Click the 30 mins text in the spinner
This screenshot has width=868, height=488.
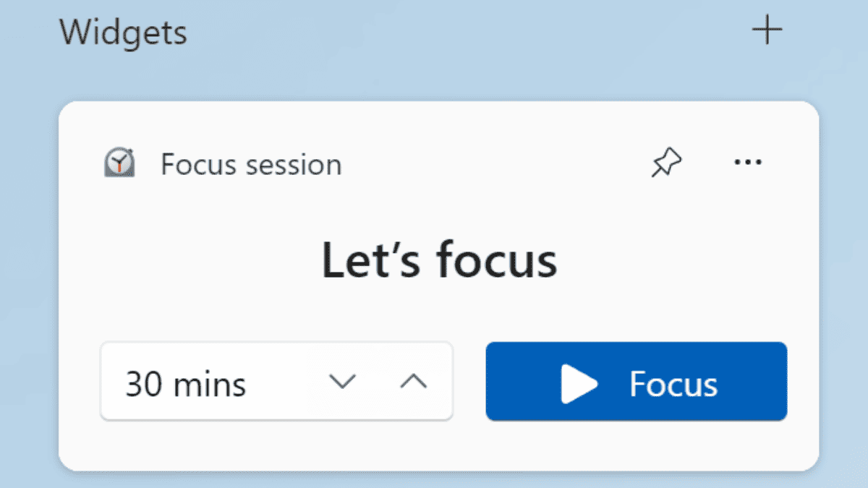(x=186, y=384)
